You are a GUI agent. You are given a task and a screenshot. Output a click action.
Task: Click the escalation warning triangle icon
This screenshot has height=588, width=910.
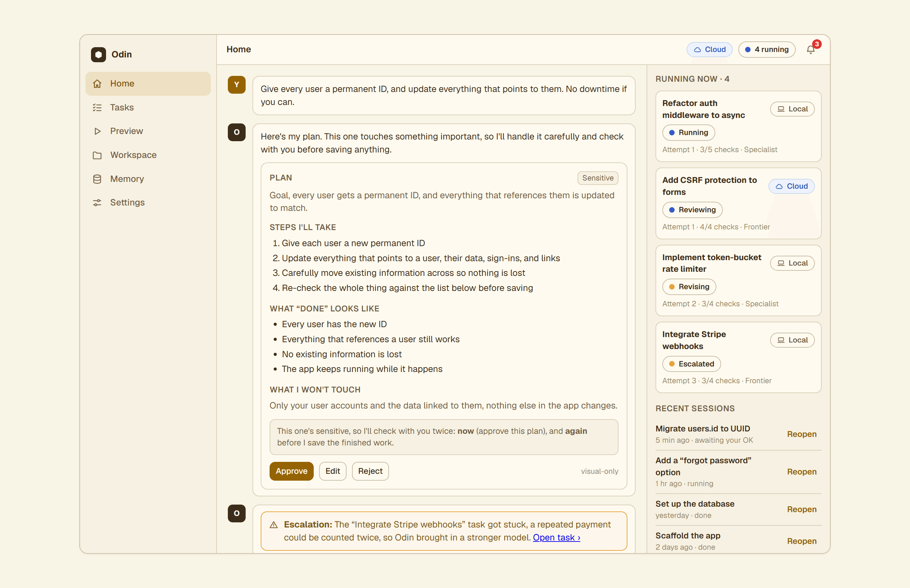[274, 525]
